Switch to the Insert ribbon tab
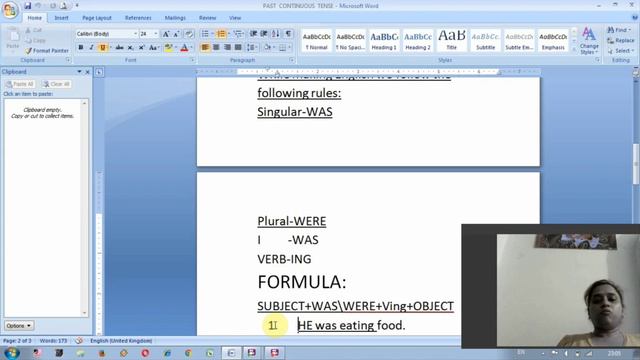The height and width of the screenshot is (360, 640). point(61,18)
